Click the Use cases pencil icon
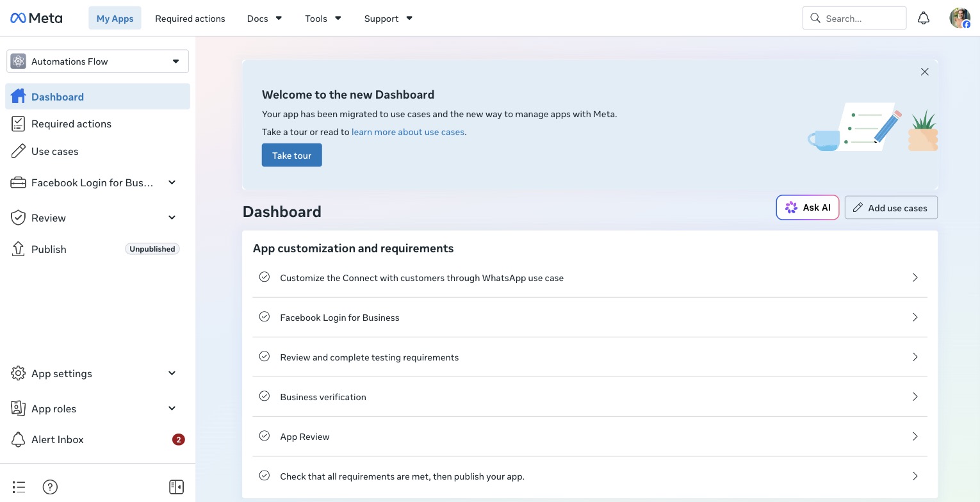 [x=18, y=151]
